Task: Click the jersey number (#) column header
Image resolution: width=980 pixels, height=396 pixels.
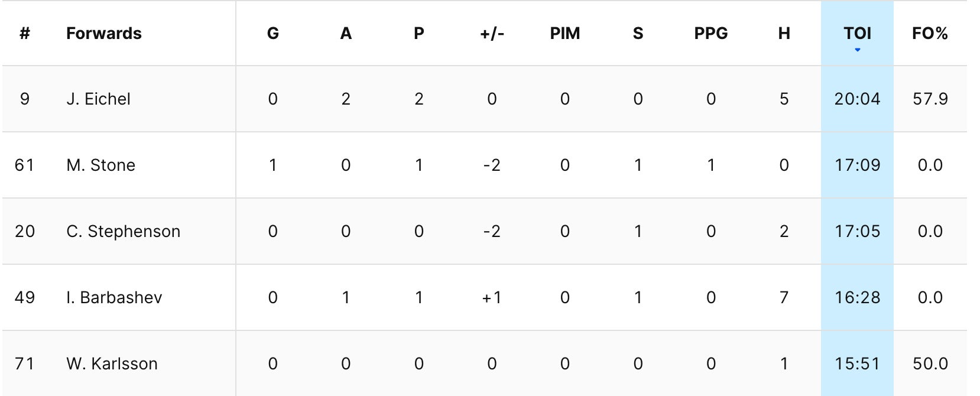Action: 25,34
